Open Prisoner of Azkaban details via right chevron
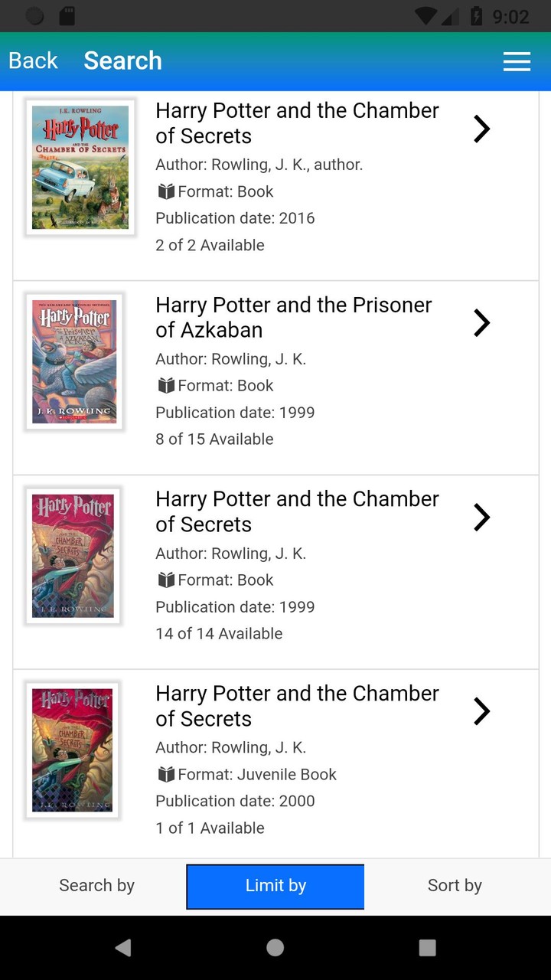Image resolution: width=551 pixels, height=980 pixels. click(481, 323)
